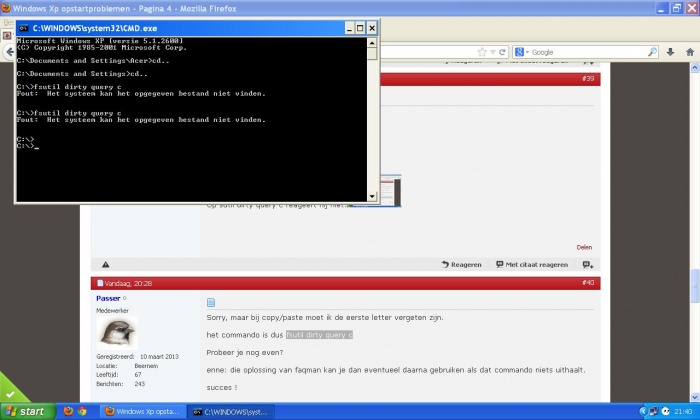
Task: Launch Firefox from the quick launch bar
Action: click(x=68, y=411)
